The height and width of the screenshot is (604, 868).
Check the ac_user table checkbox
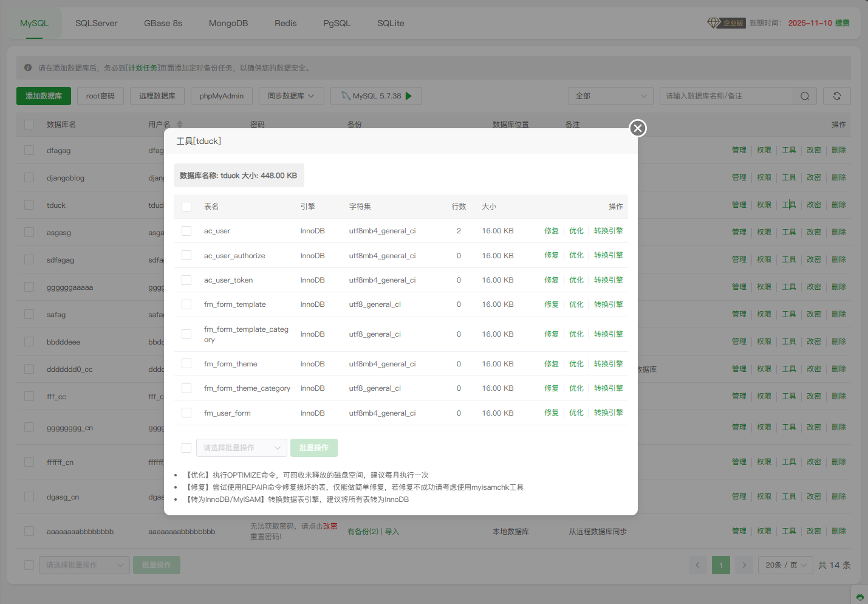click(x=186, y=231)
